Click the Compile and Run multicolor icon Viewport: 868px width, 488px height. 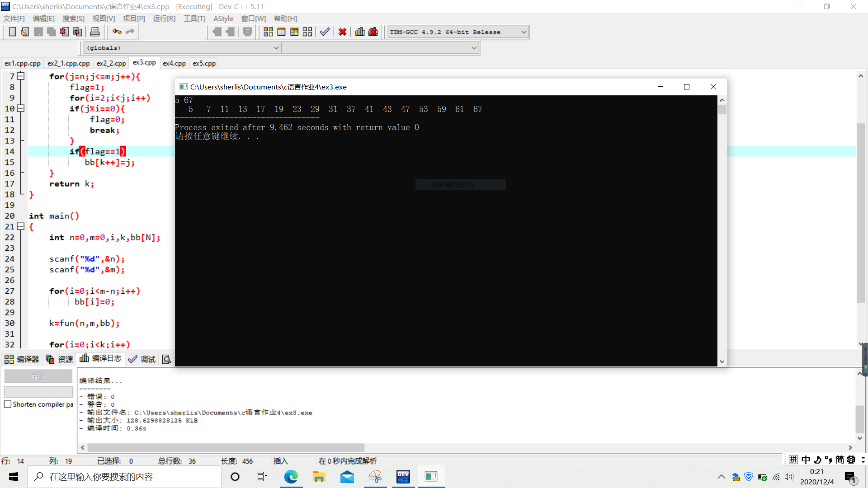click(294, 32)
